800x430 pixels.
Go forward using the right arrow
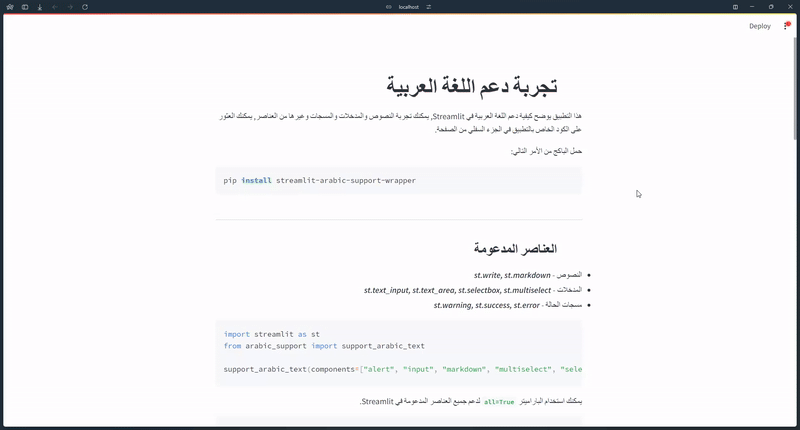click(70, 7)
